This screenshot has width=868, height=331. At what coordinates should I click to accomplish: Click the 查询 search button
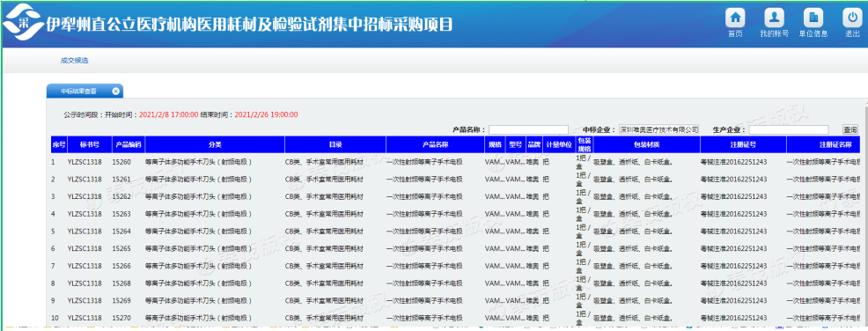click(850, 129)
